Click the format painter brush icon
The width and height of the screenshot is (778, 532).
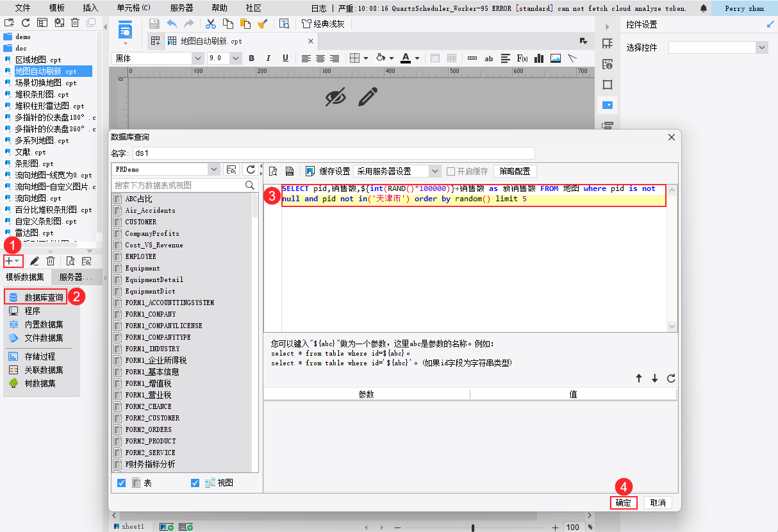[262, 24]
